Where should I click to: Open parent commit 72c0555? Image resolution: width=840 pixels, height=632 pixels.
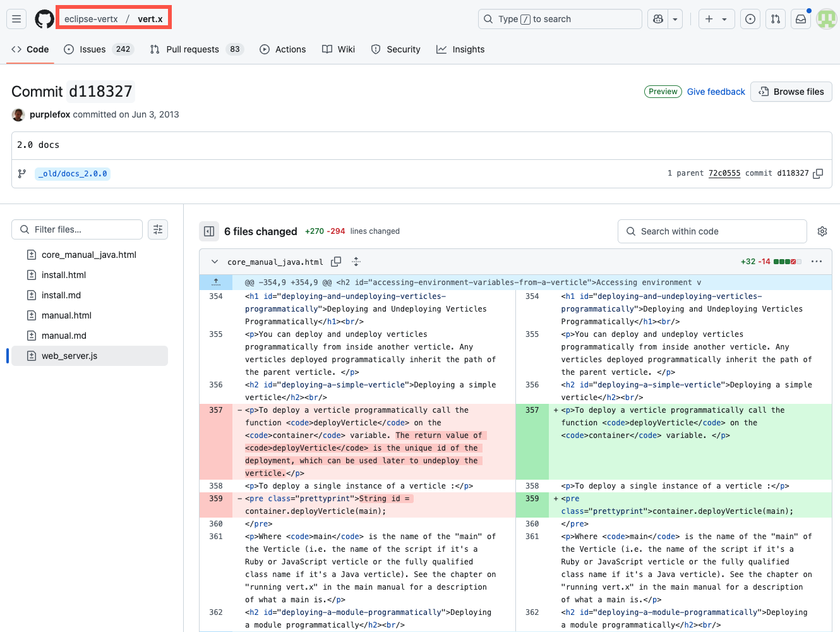point(724,173)
